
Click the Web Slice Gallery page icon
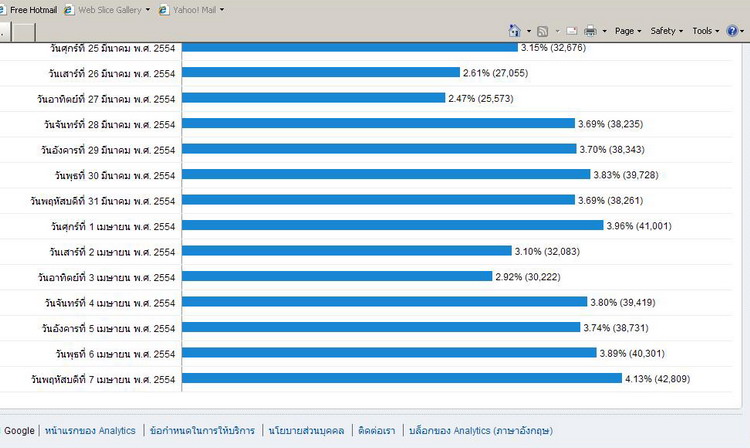point(69,10)
